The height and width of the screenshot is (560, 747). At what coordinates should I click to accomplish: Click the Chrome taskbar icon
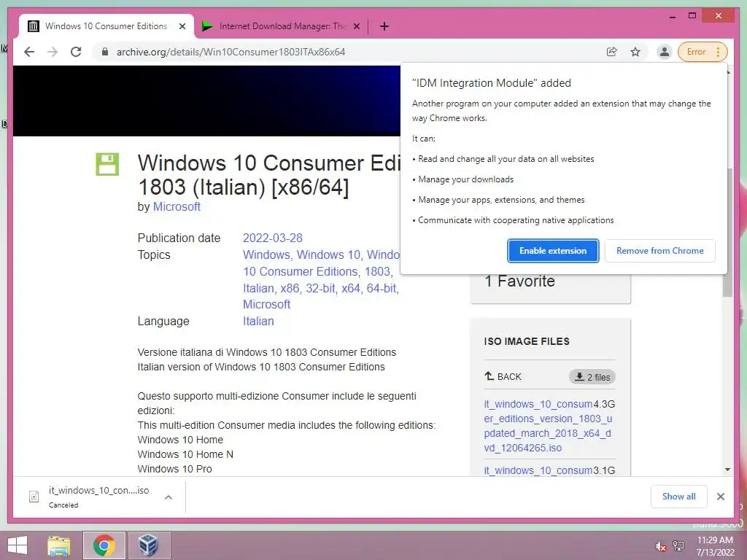104,545
